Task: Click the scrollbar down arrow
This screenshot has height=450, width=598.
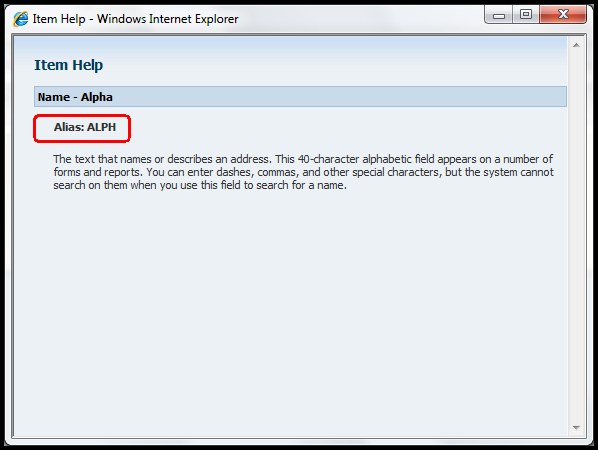Action: (576, 428)
